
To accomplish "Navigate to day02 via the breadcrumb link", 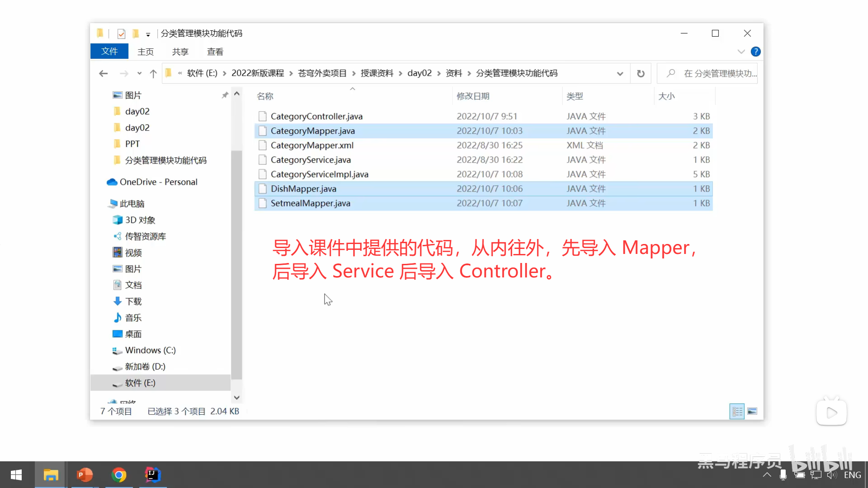I will click(x=419, y=73).
